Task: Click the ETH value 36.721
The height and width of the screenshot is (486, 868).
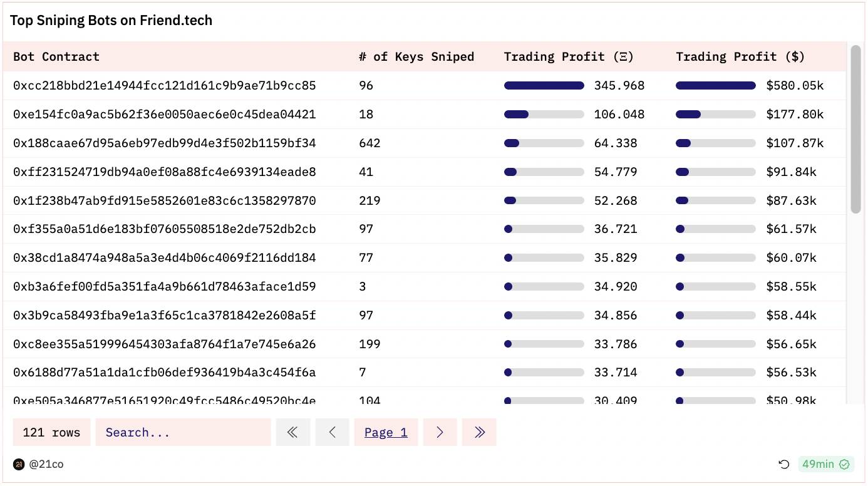Action: pos(616,229)
